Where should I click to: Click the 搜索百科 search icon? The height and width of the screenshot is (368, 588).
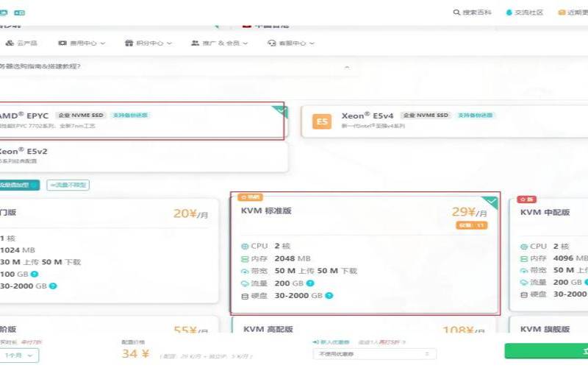tap(456, 13)
